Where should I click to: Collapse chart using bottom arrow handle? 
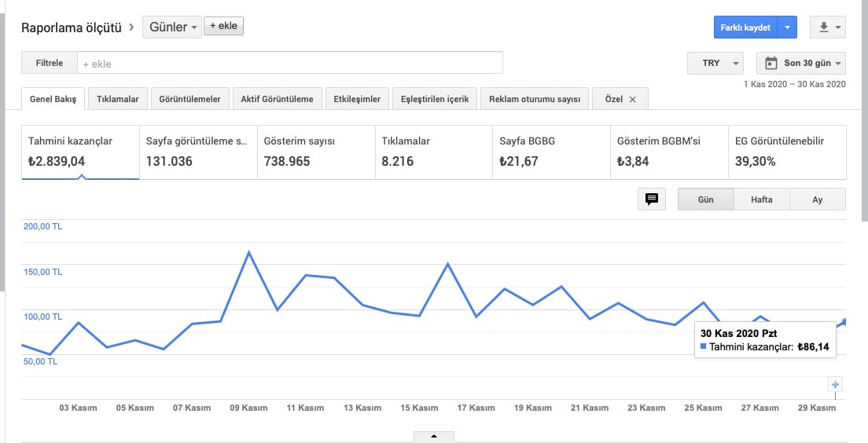coord(434,437)
